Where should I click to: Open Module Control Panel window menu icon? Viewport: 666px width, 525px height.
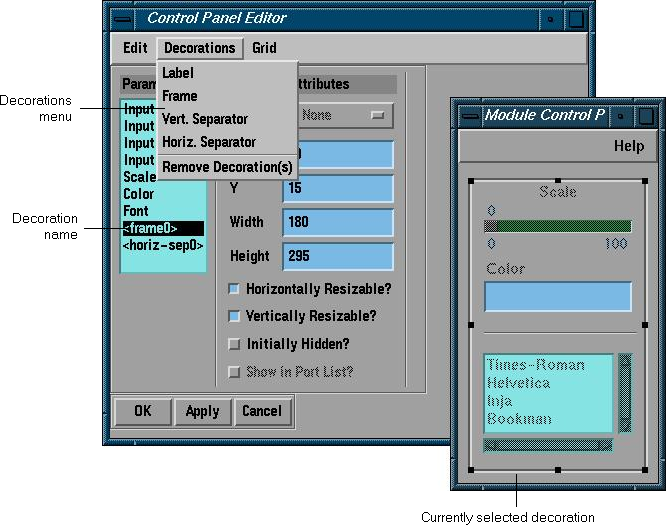(x=469, y=116)
